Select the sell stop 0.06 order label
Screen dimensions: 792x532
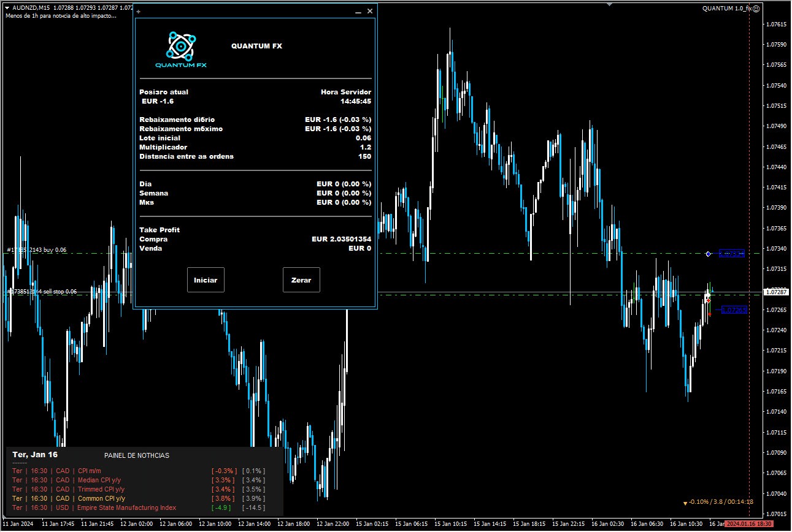click(x=42, y=292)
